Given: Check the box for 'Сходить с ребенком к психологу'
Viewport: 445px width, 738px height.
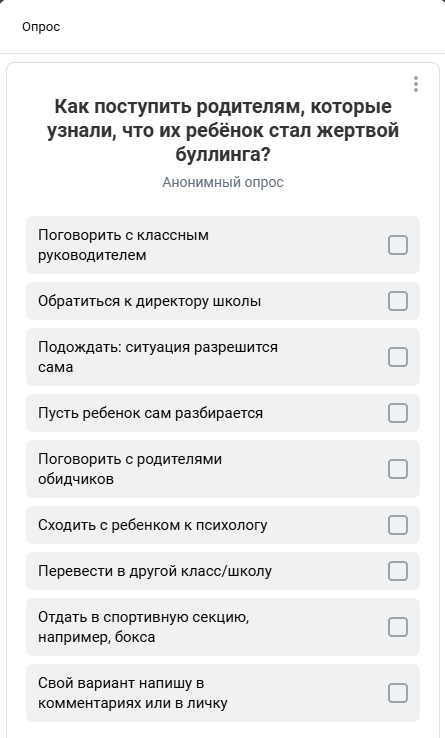Looking at the screenshot, I should [x=398, y=525].
